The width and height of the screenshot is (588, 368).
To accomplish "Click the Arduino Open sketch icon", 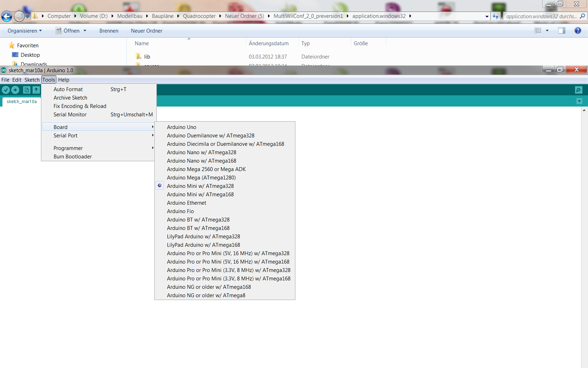I will 36,90.
